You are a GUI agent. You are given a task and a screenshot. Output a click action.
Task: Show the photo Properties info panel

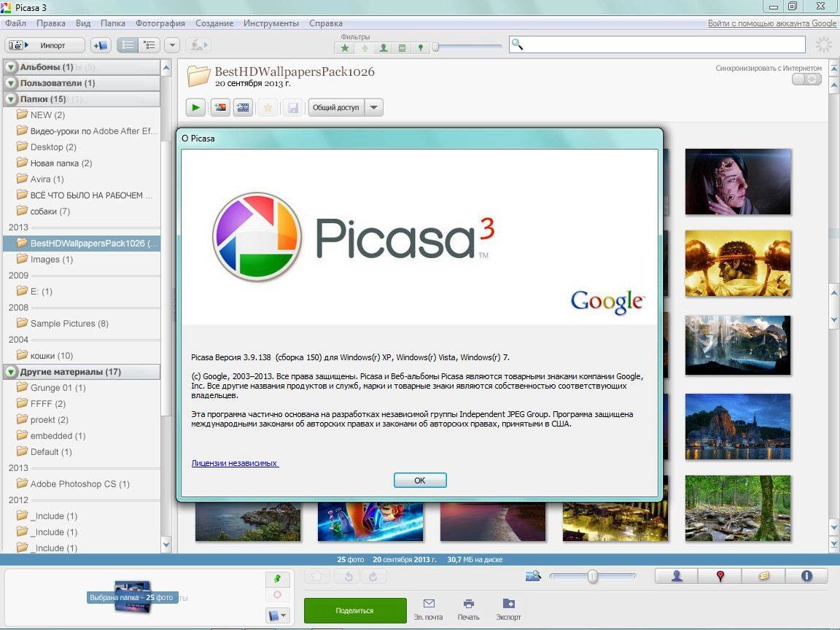tap(806, 576)
